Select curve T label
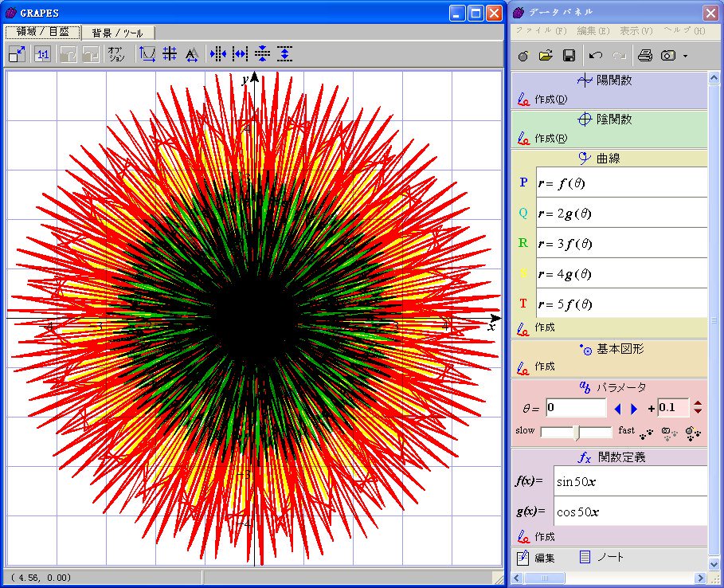The image size is (724, 588). pos(523,304)
